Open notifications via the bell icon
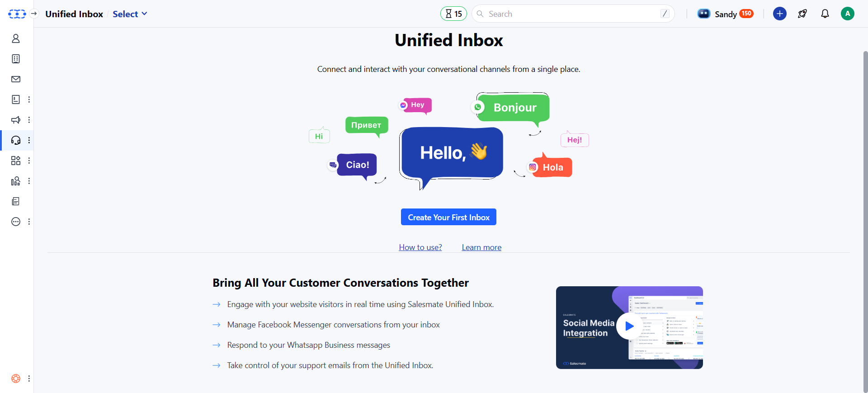This screenshot has width=868, height=393. click(x=825, y=14)
